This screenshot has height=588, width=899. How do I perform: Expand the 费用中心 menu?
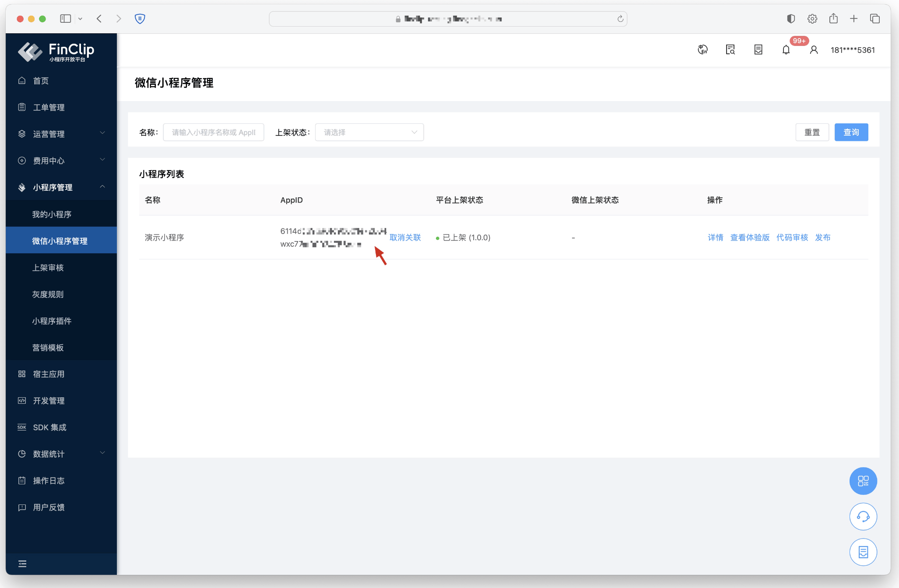click(61, 161)
